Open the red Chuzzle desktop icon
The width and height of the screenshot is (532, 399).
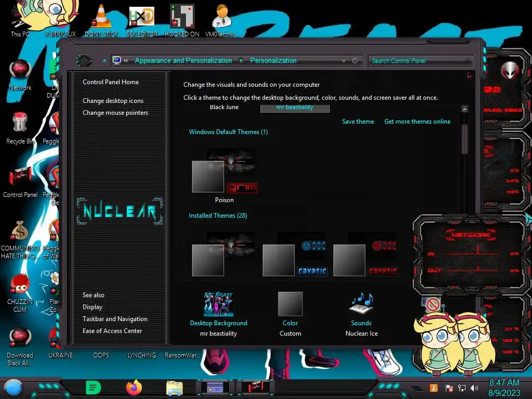pos(20,292)
